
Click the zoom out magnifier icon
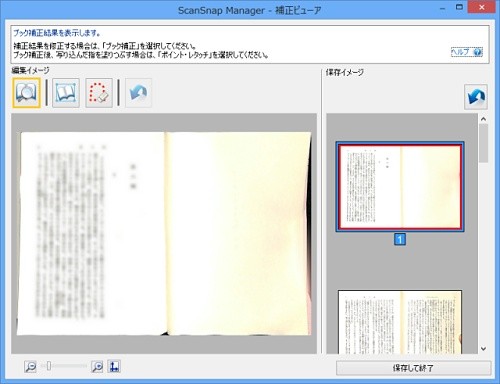coord(30,367)
